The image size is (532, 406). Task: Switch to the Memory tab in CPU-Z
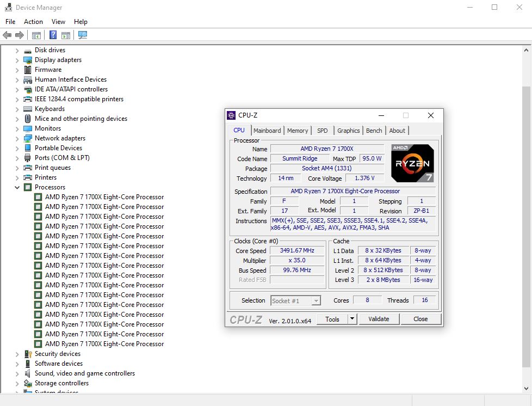(x=298, y=131)
